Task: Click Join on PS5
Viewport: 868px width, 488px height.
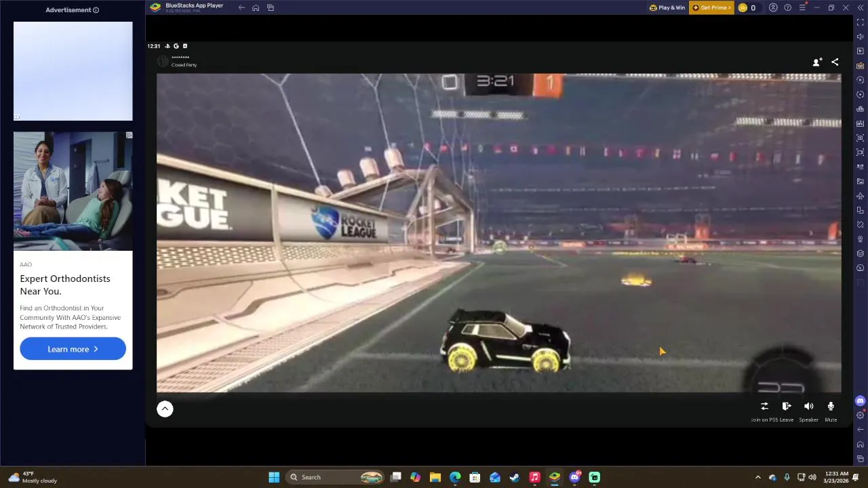Action: point(764,411)
